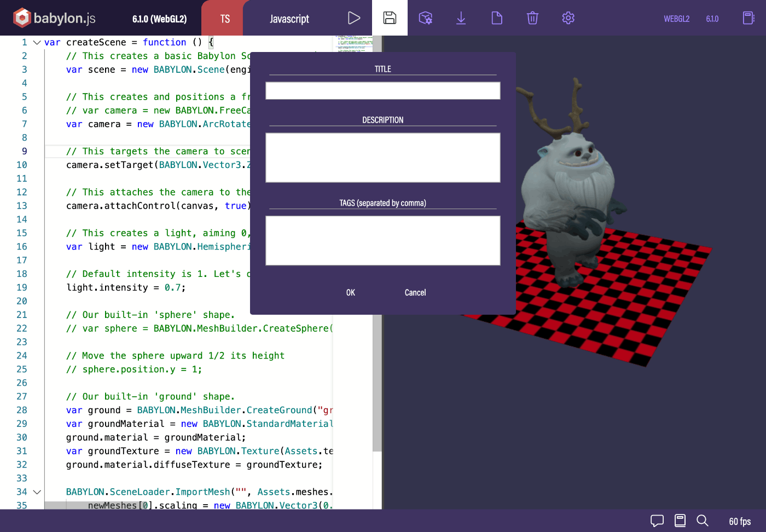The width and height of the screenshot is (766, 532).
Task: Open the Inspector cube-gear icon
Action: (426, 18)
